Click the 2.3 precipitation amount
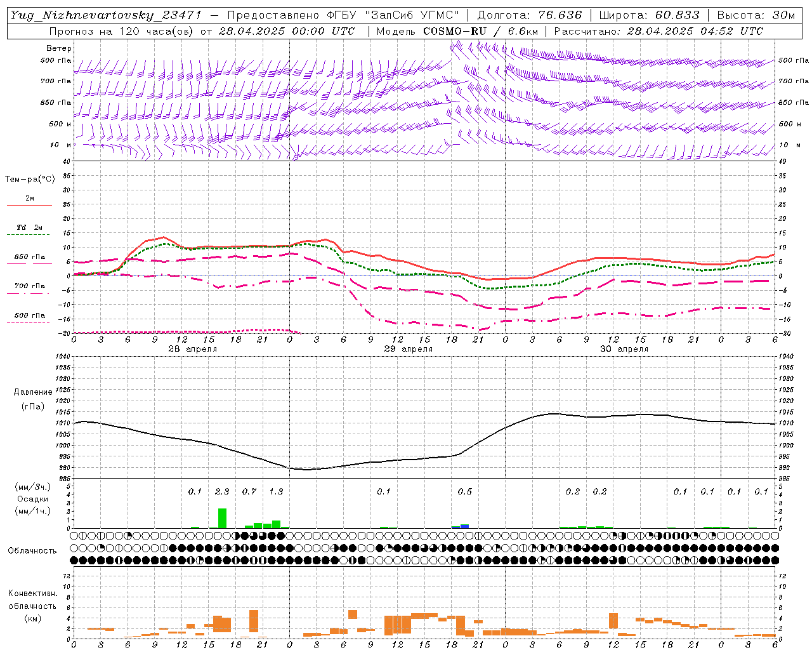The image size is (812, 650). pyautogui.click(x=222, y=492)
